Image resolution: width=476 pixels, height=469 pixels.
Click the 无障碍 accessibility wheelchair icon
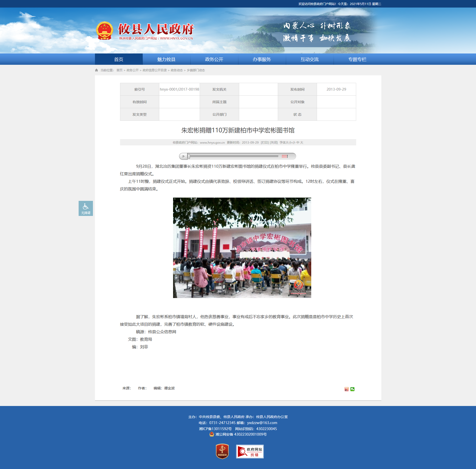coord(86,208)
